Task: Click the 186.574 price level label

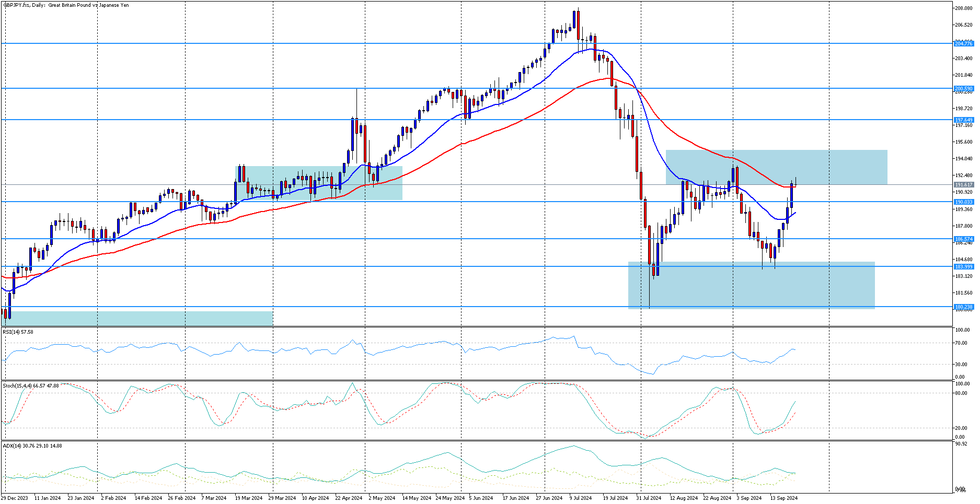Action: tap(963, 239)
